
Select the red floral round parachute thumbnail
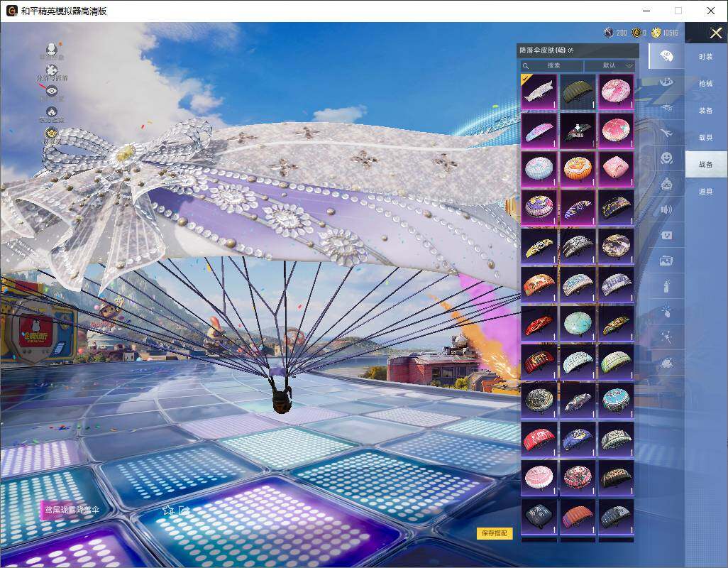click(578, 478)
